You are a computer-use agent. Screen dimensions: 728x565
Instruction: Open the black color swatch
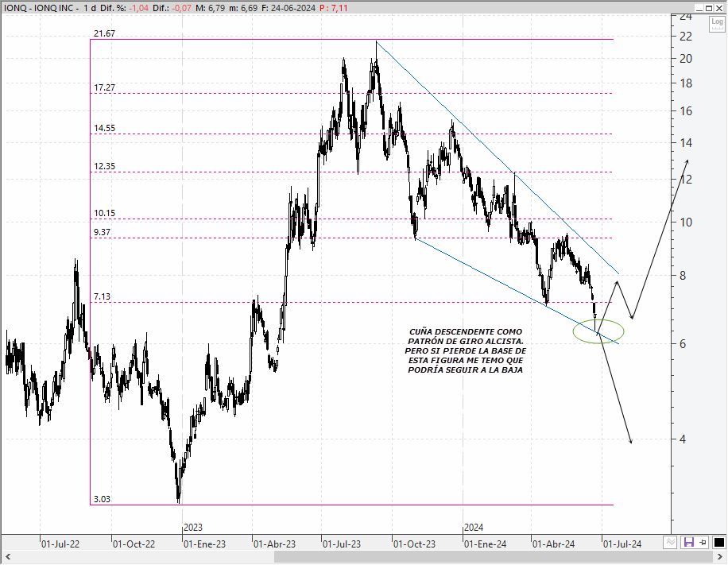718,542
